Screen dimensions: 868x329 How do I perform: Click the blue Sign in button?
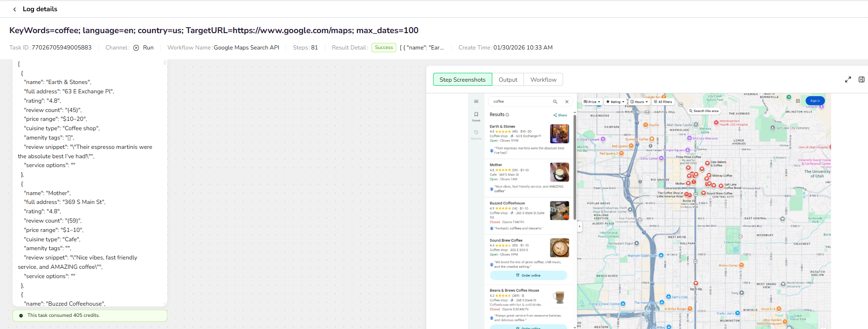(815, 101)
